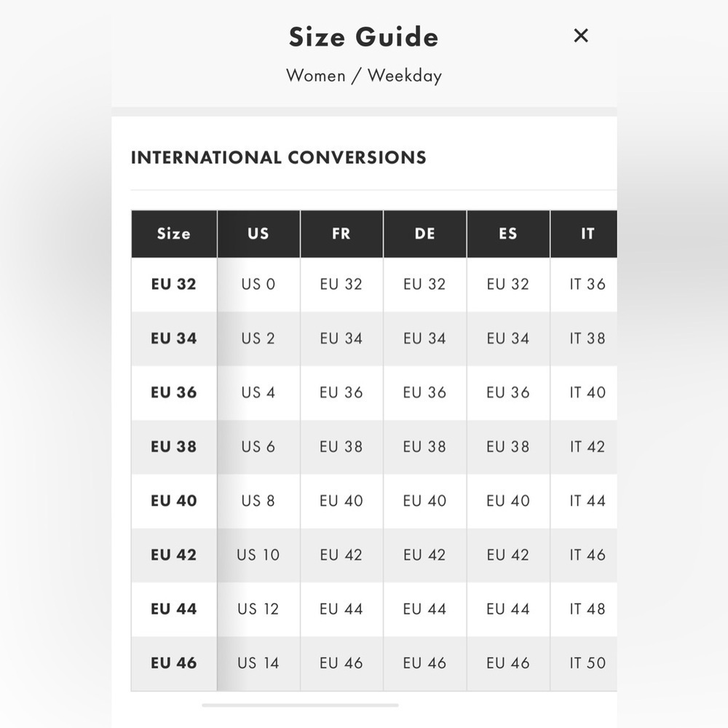Click the Size Guide title
The height and width of the screenshot is (728, 728).
[x=364, y=37]
